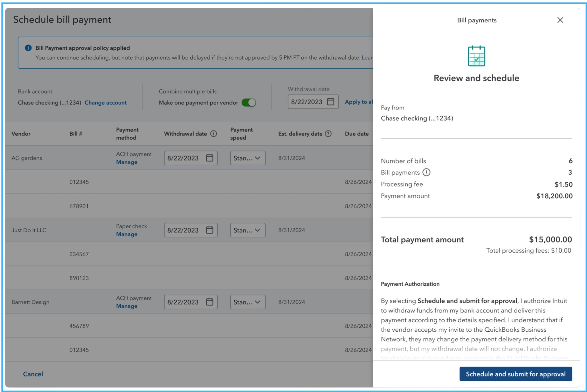The width and height of the screenshot is (587, 392).
Task: Click Schedule and submit for approval button
Action: pyautogui.click(x=516, y=374)
